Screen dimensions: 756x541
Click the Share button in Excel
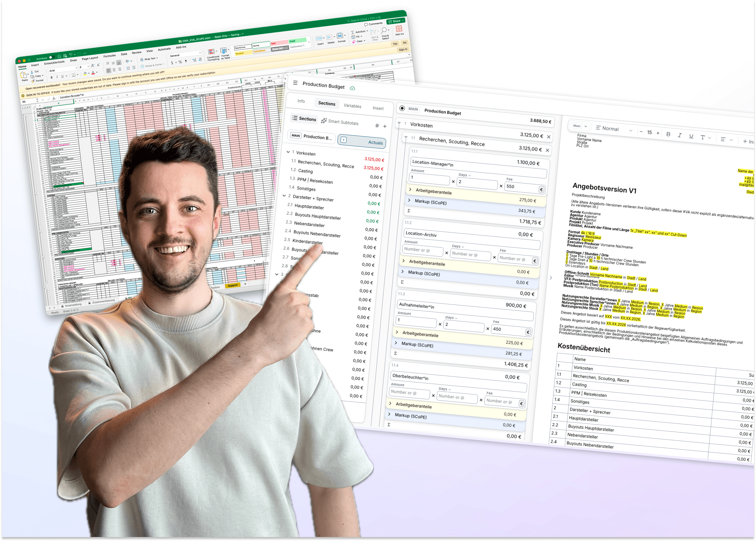(x=396, y=21)
